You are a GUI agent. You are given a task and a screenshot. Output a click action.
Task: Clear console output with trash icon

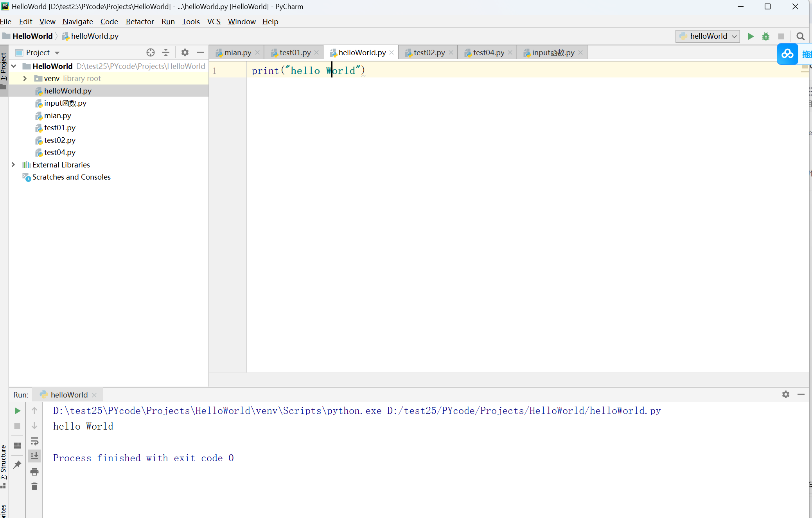tap(34, 486)
